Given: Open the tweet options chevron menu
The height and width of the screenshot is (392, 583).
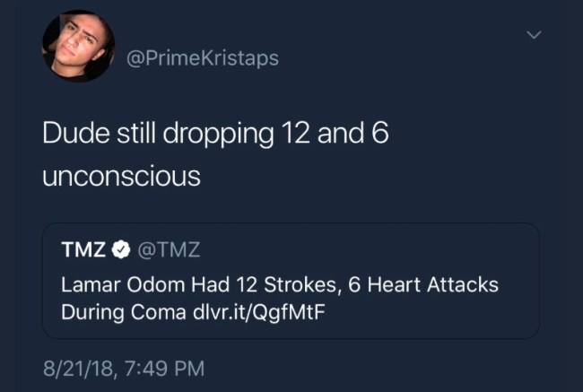Looking at the screenshot, I should click(x=535, y=35).
